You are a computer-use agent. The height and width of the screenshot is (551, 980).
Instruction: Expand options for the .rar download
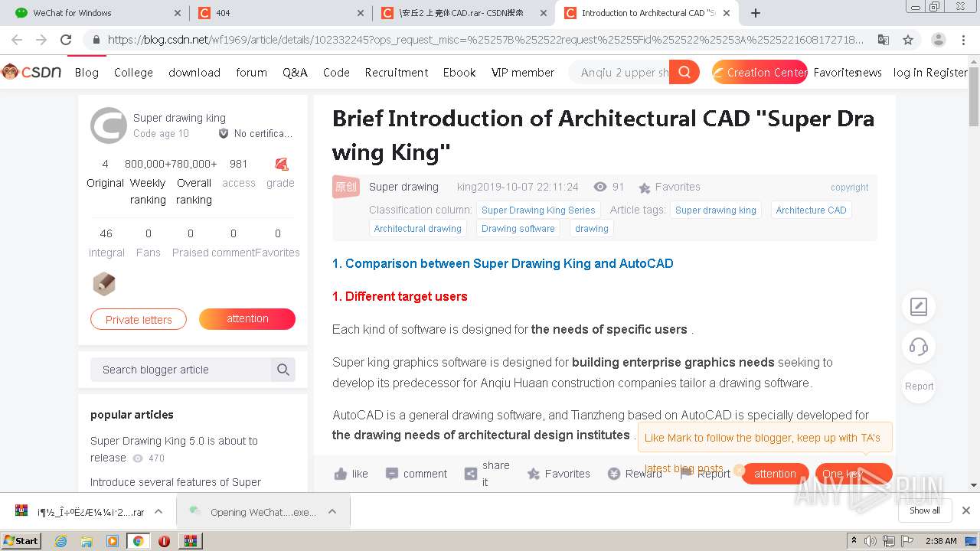(x=158, y=512)
